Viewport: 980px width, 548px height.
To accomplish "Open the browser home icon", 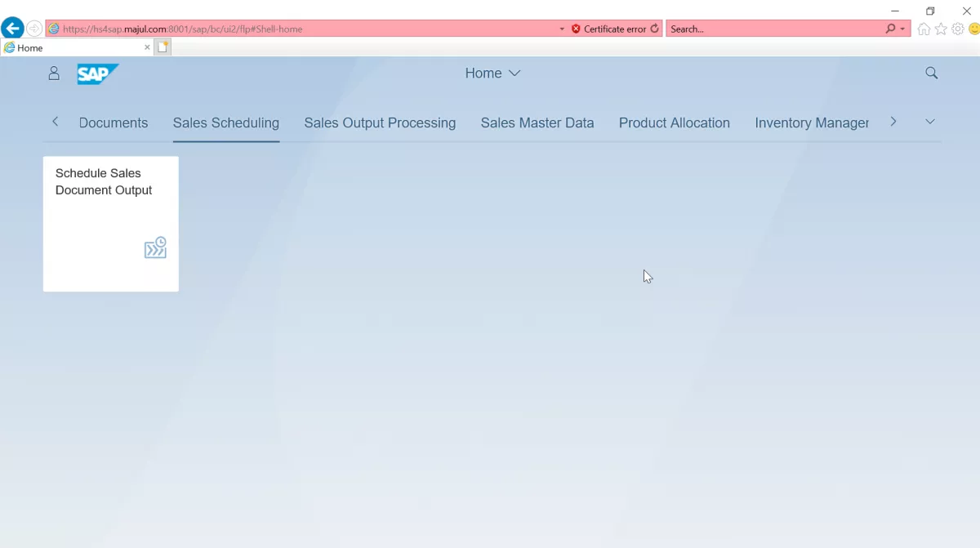I will (924, 29).
